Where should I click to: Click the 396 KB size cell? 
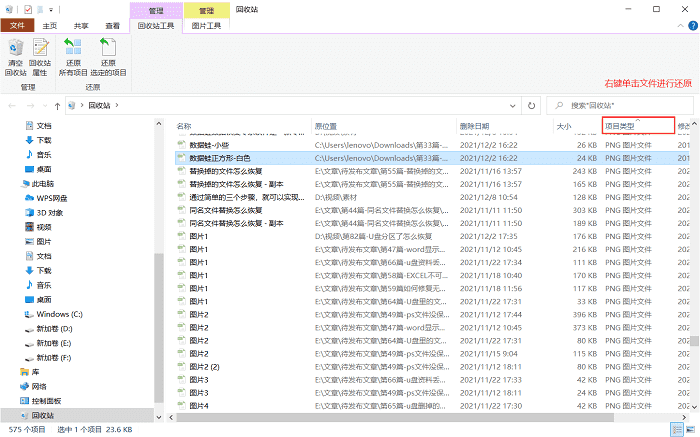[585, 315]
